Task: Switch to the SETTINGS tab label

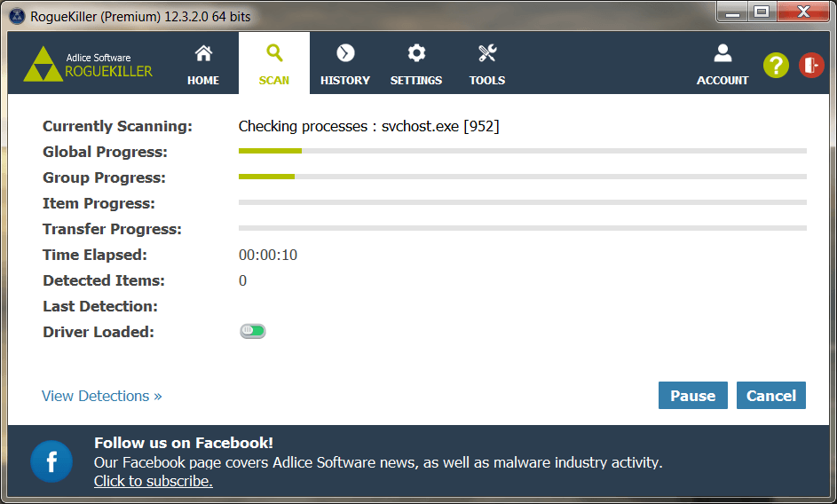Action: (416, 81)
